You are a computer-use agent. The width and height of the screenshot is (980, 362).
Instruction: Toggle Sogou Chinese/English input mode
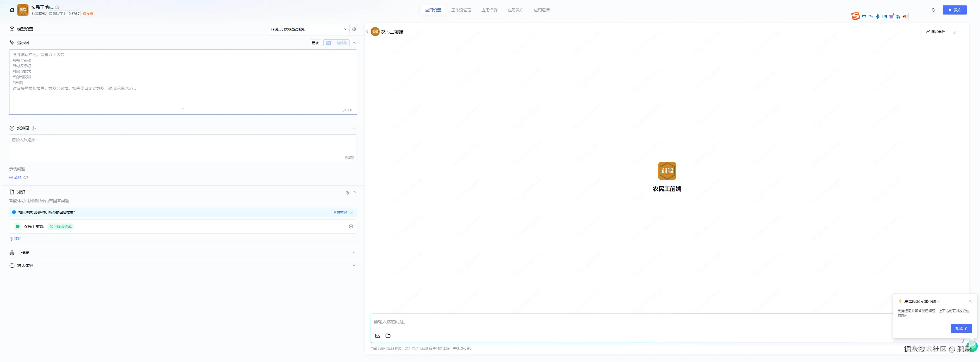pos(864,16)
